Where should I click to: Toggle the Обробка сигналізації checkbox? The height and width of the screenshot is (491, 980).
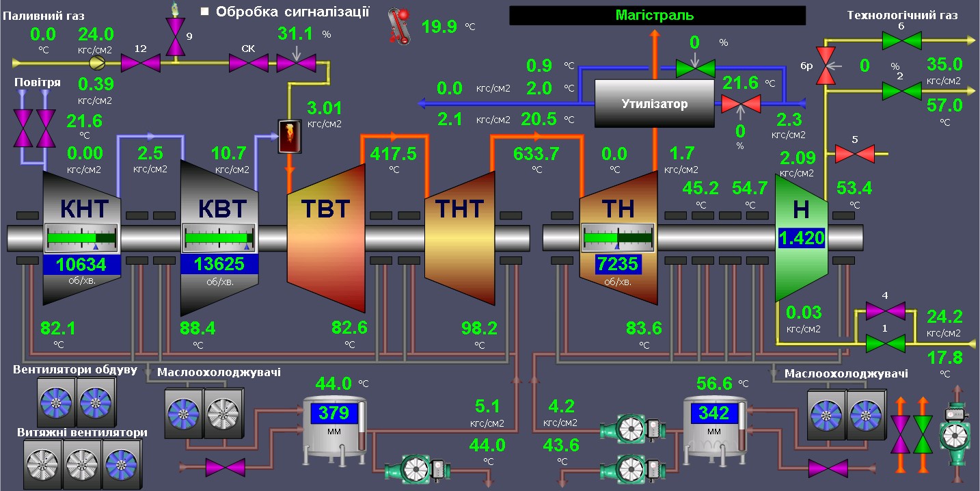(204, 12)
